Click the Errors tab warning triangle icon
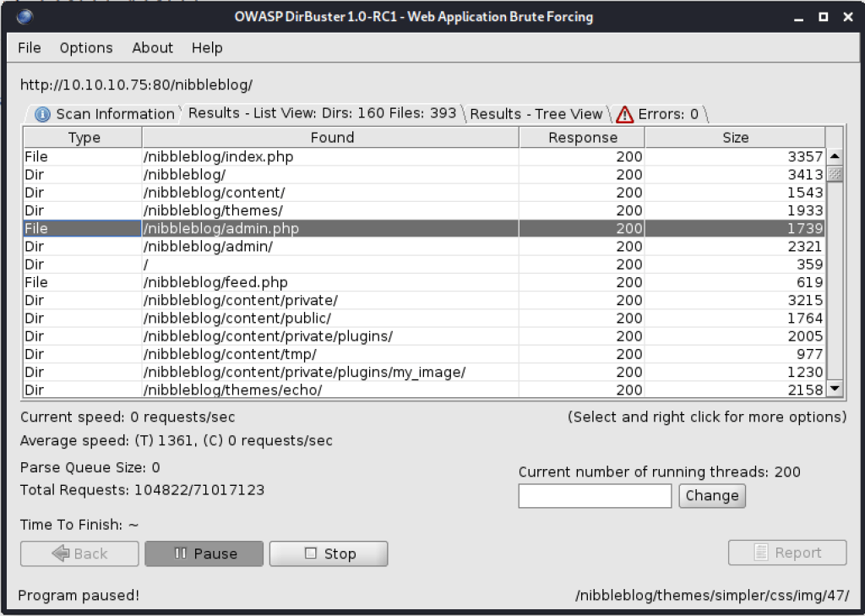This screenshot has height=616, width=865. coord(624,114)
